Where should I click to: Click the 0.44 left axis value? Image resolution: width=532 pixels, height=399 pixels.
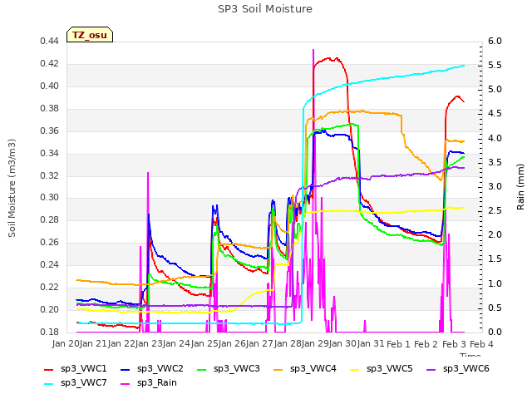(x=50, y=41)
